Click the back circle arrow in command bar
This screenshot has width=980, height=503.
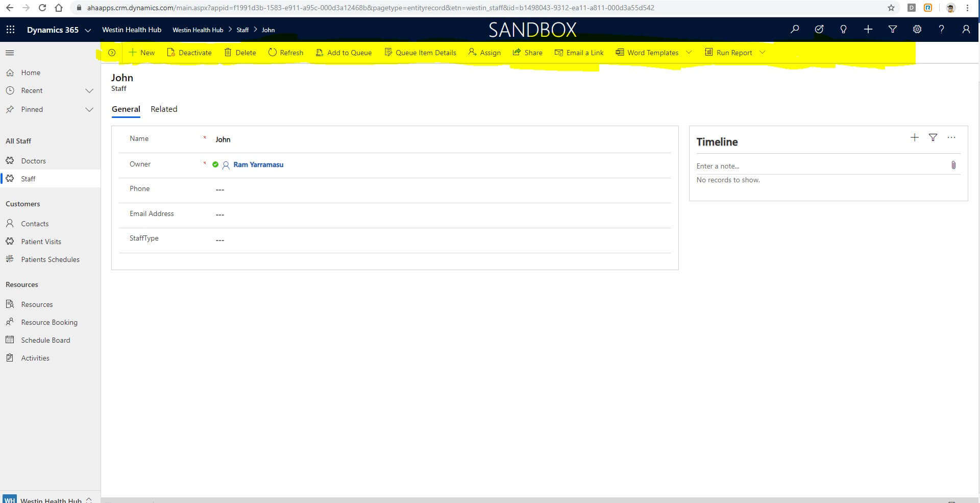[112, 53]
